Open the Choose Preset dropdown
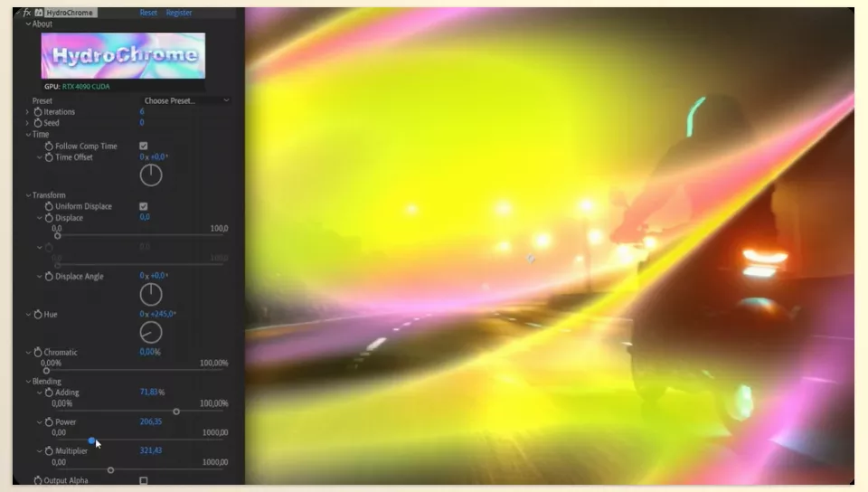 tap(186, 100)
